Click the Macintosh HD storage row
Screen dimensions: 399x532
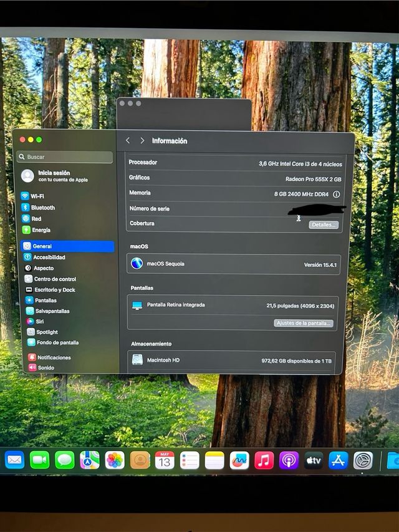232,360
